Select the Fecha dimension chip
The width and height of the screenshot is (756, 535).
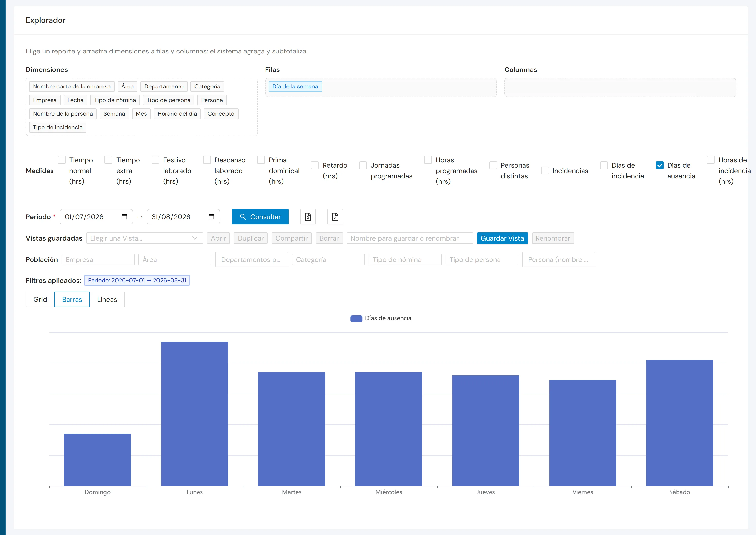tap(76, 100)
